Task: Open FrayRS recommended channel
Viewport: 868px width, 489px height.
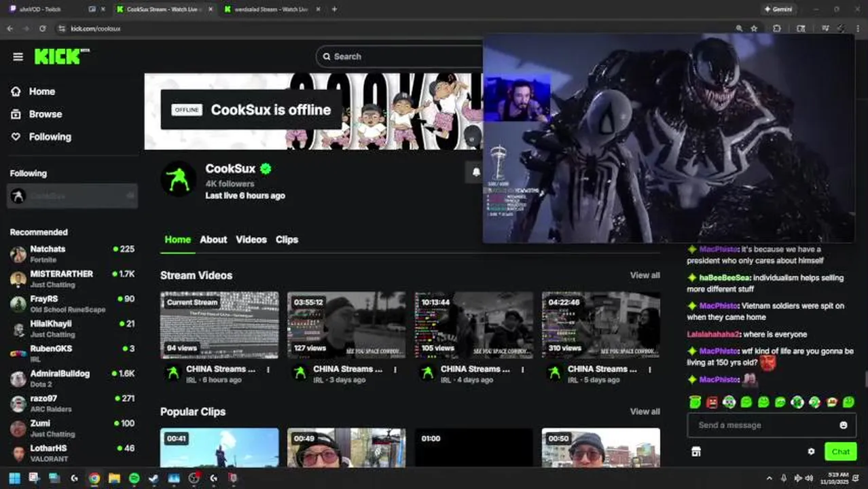Action: (73, 304)
